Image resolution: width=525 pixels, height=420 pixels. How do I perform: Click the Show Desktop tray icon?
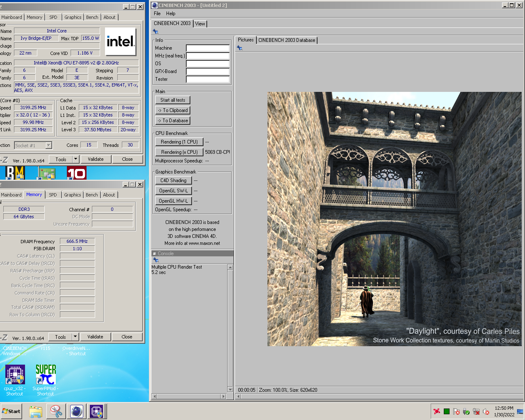(520, 411)
